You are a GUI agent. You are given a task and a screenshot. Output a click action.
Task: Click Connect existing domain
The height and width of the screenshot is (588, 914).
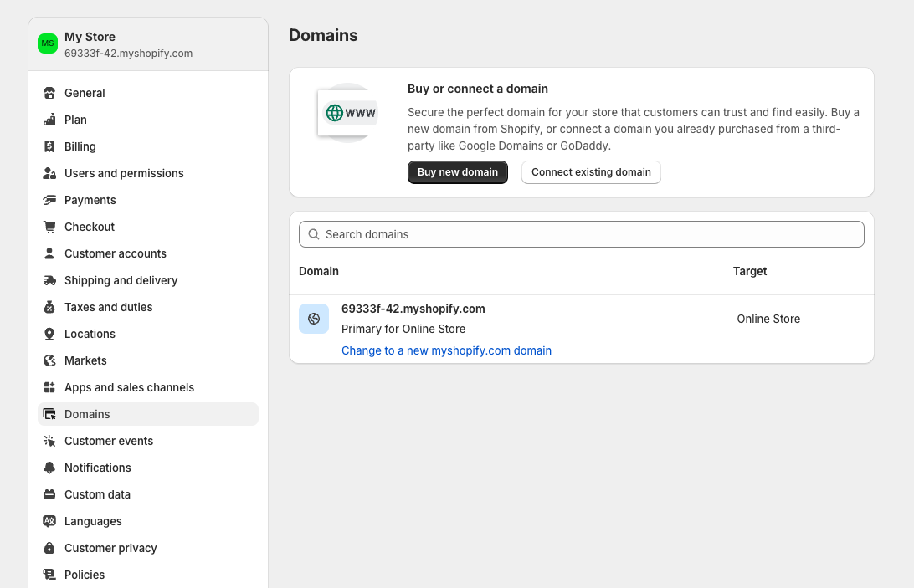tap(591, 171)
